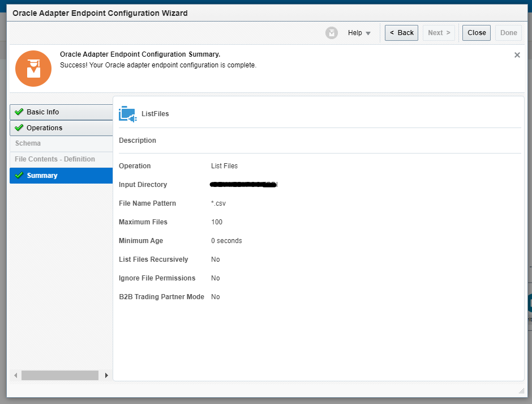The image size is (532, 404).
Task: Click left arrow of sidebar scrollbar
Action: pyautogui.click(x=16, y=376)
